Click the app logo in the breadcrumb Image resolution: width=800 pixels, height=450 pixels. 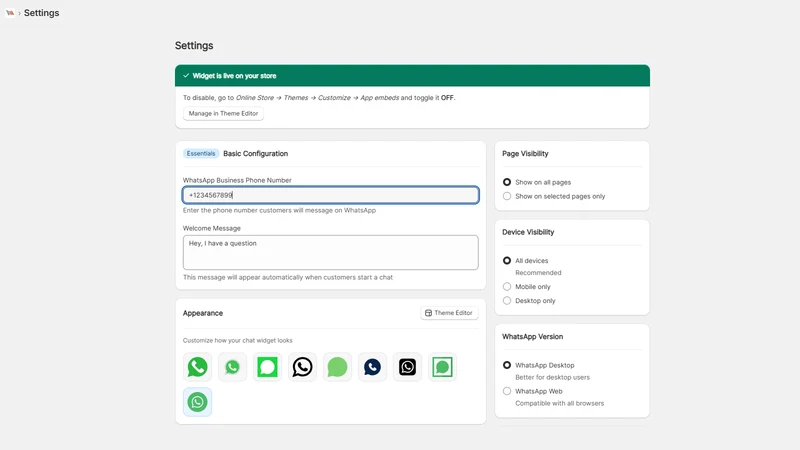[10, 13]
